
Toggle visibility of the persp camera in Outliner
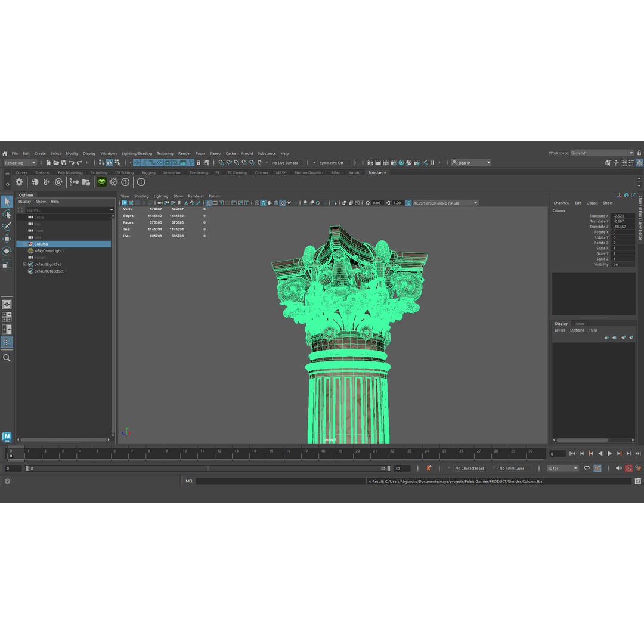tap(31, 217)
